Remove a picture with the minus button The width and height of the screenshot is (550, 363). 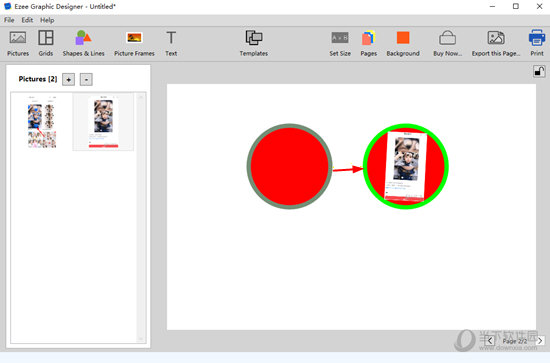tap(86, 80)
